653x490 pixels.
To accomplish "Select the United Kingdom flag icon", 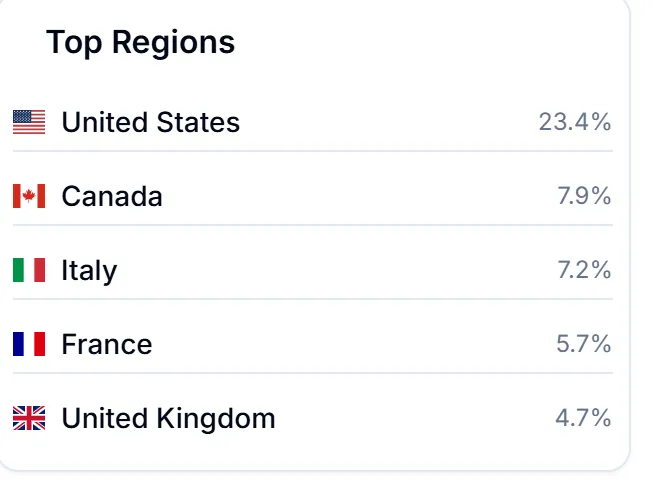I will tap(29, 418).
